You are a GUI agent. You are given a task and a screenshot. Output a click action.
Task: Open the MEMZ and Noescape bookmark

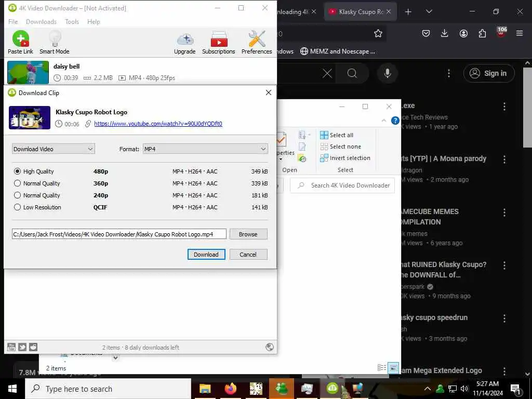point(338,51)
